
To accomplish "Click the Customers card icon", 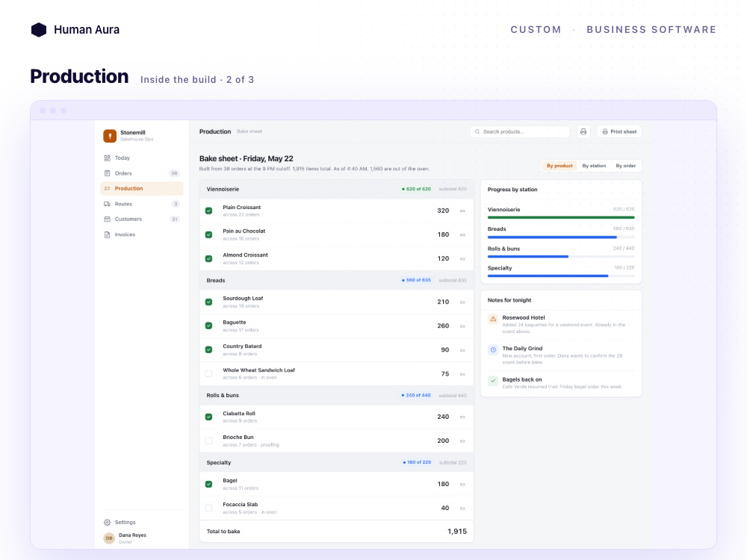I will tap(107, 219).
